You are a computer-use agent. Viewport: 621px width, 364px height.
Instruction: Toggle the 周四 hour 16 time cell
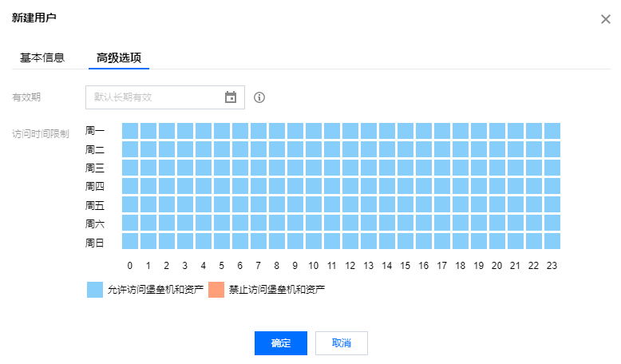[x=424, y=186]
